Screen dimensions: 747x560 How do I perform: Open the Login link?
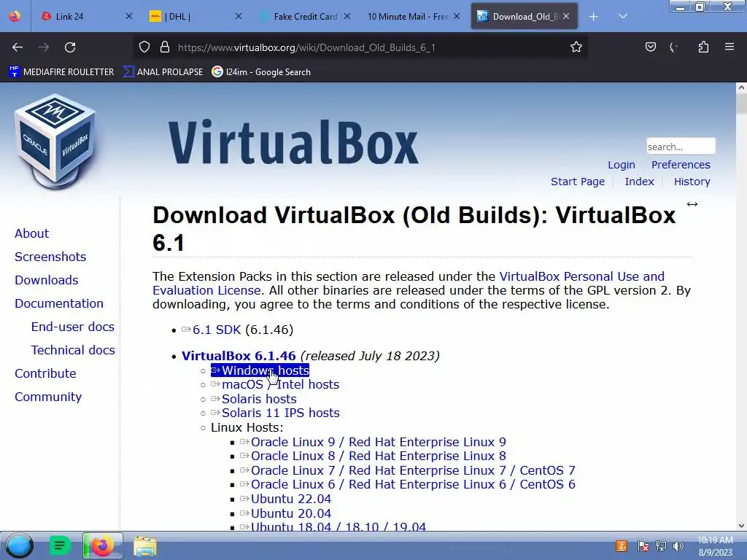coord(622,165)
